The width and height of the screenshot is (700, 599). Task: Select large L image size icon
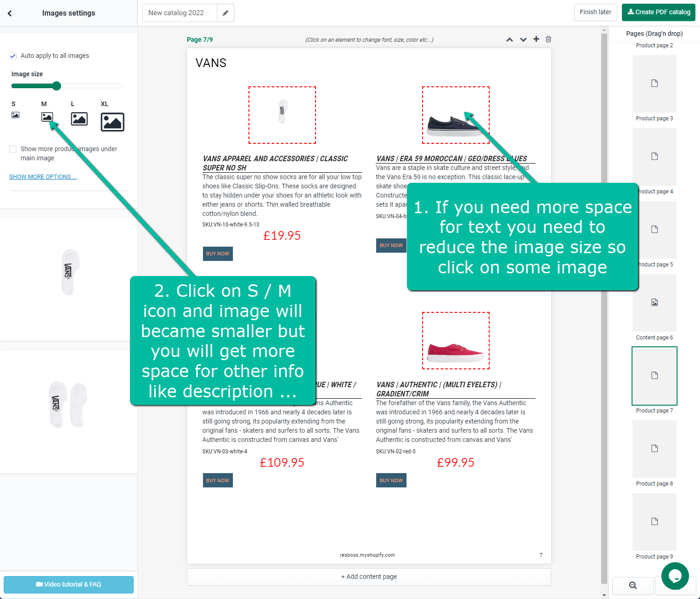click(x=79, y=119)
